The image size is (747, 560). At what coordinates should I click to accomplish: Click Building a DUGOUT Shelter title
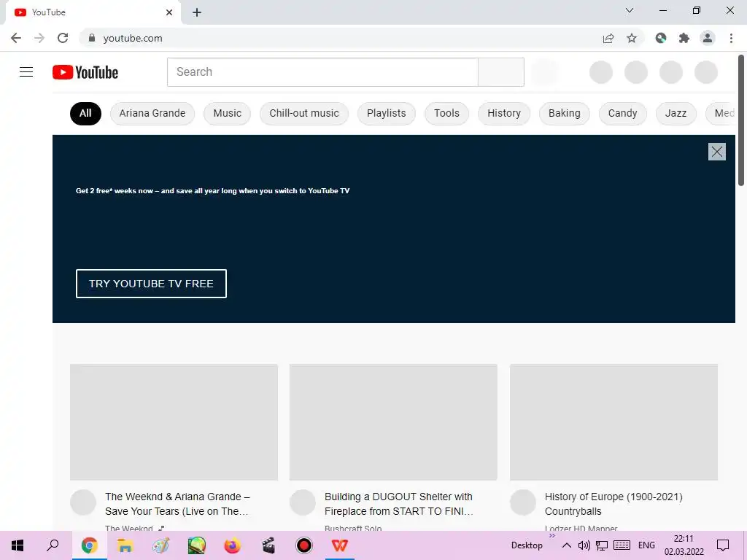(x=399, y=504)
